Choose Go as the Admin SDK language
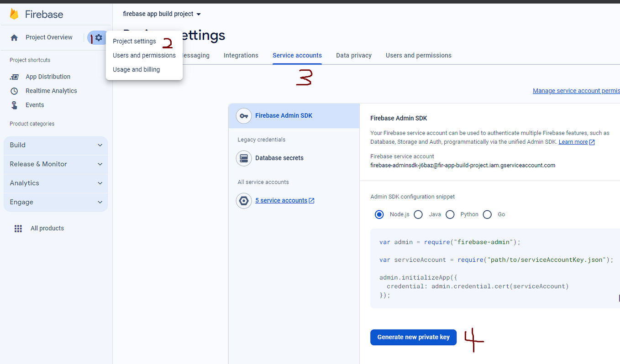 pyautogui.click(x=487, y=214)
